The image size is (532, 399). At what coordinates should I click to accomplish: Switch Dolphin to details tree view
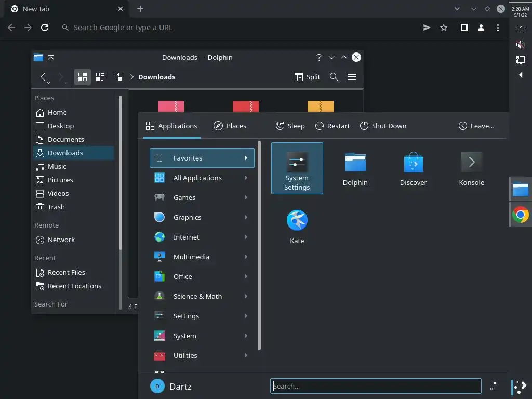coord(118,77)
